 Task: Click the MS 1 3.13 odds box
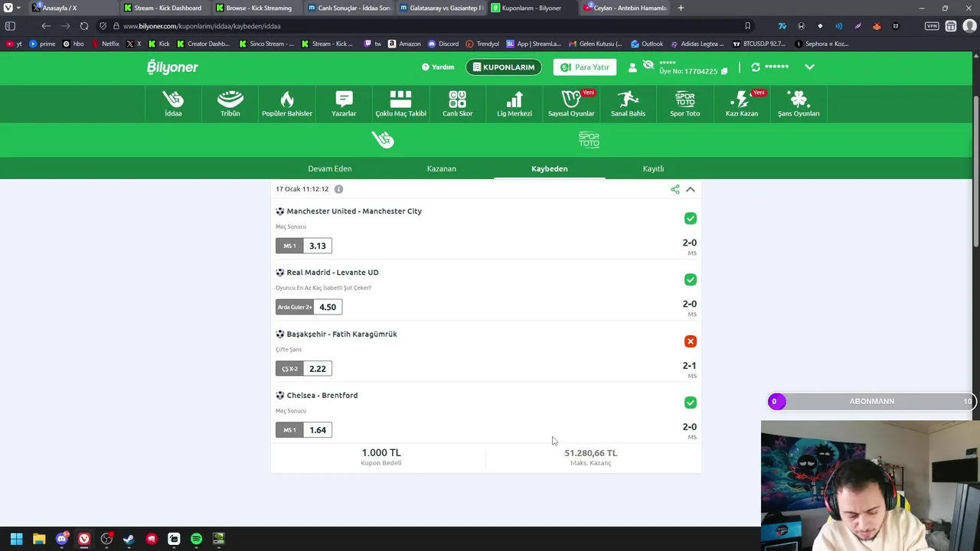click(304, 246)
